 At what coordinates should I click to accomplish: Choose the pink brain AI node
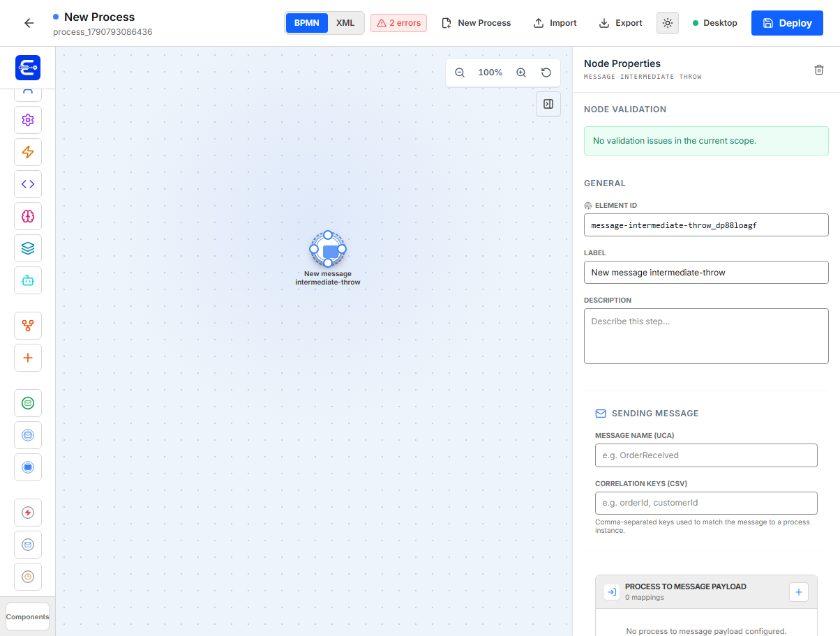click(x=28, y=216)
